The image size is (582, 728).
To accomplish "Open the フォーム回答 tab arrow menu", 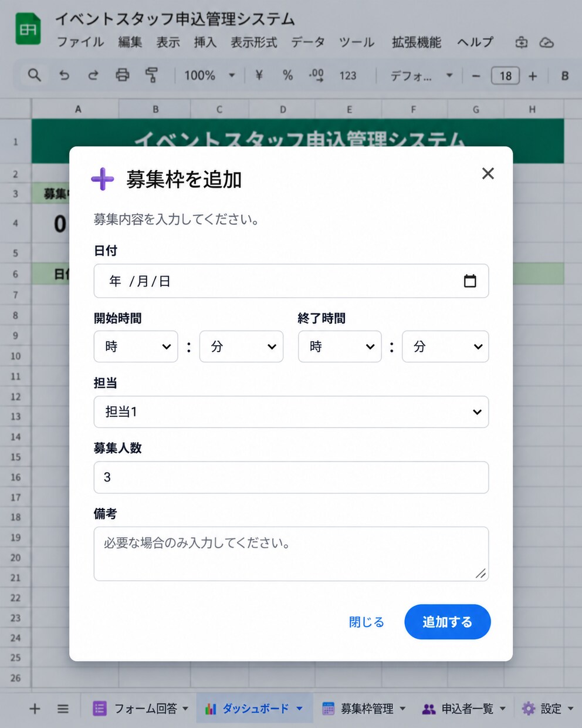I will pos(185,709).
